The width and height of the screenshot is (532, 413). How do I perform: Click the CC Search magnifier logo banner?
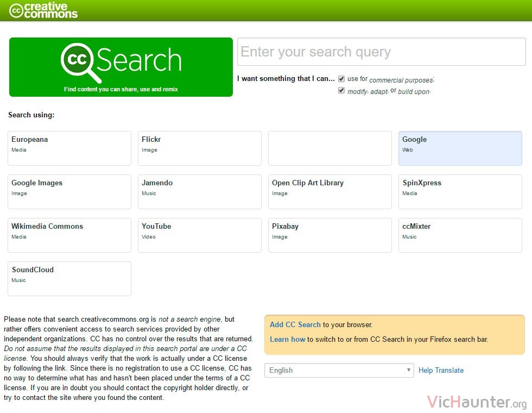tap(121, 67)
